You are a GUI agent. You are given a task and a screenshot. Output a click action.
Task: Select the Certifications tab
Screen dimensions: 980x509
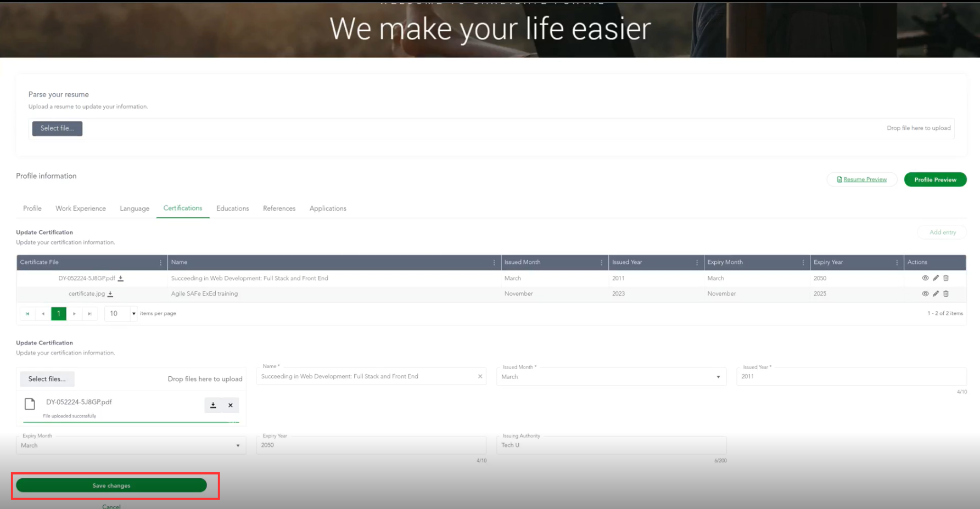[x=183, y=208]
